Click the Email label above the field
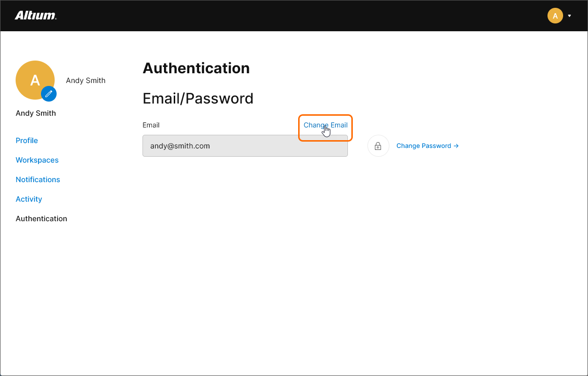 point(151,125)
